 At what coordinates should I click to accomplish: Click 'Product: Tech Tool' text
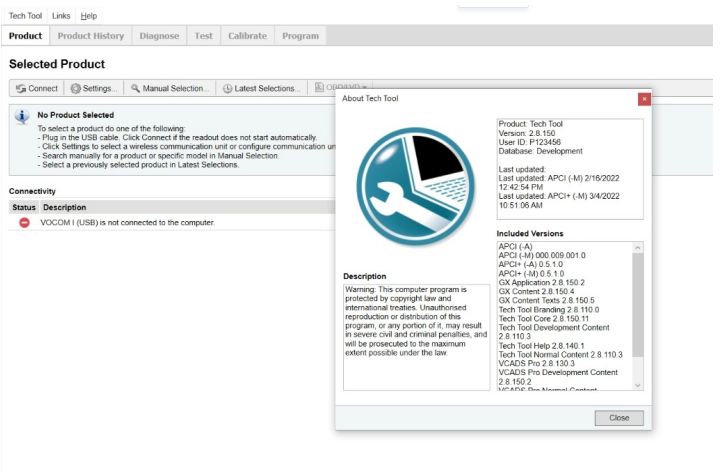(530, 124)
